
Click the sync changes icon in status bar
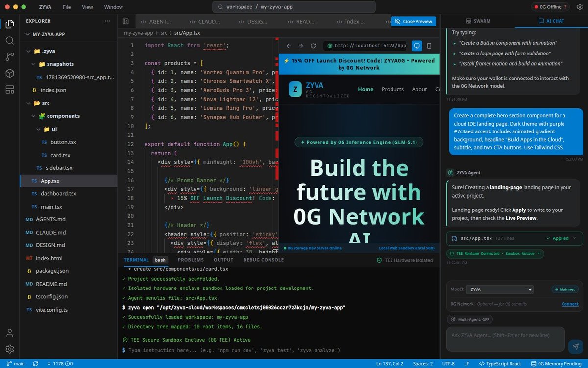(x=35, y=364)
